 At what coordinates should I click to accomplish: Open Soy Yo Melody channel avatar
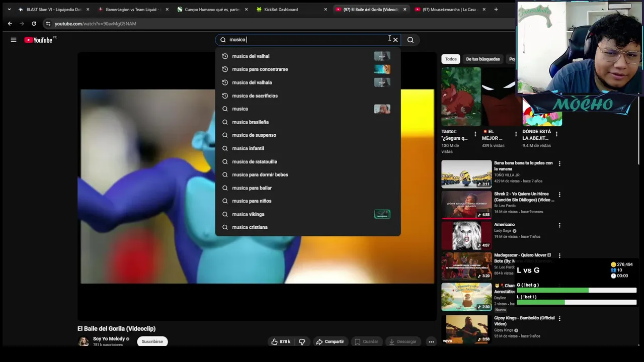[84, 341]
